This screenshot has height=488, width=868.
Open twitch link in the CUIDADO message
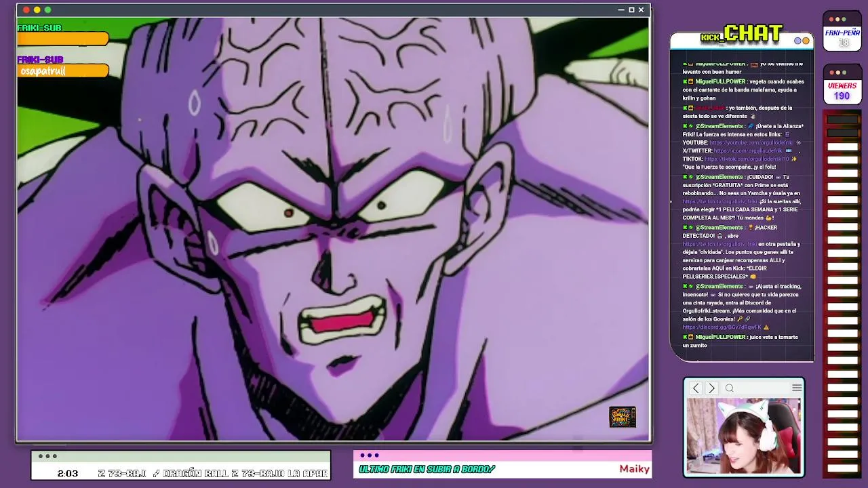tap(721, 202)
